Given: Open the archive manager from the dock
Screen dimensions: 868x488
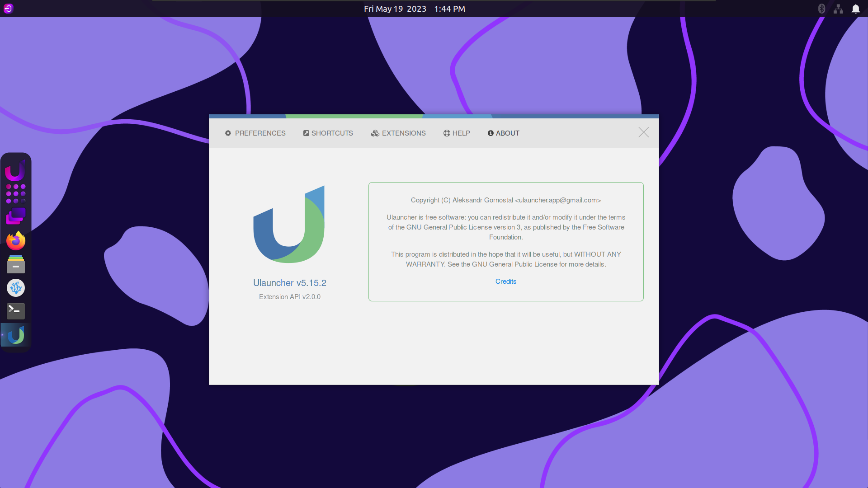Looking at the screenshot, I should pyautogui.click(x=15, y=264).
